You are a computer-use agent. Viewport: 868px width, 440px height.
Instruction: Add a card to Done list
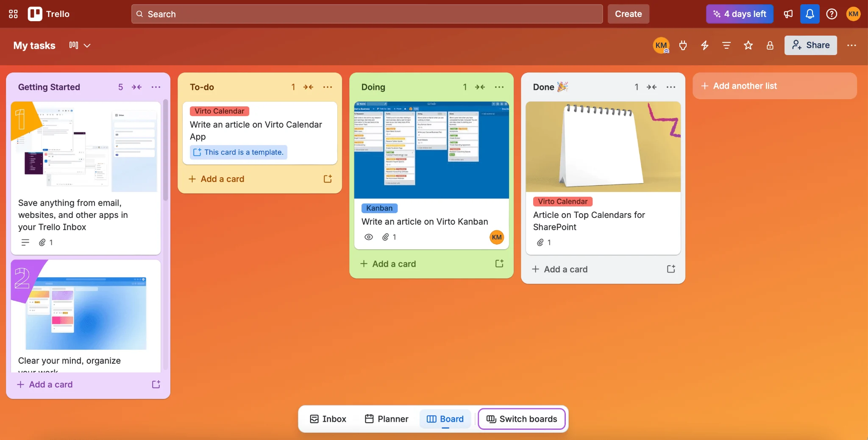pos(560,269)
